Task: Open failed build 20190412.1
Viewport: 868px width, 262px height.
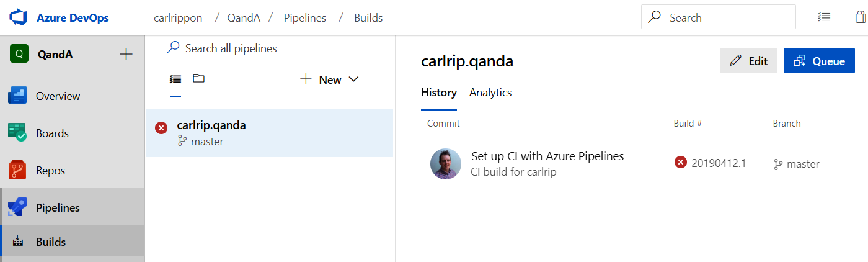Action: pyautogui.click(x=718, y=163)
